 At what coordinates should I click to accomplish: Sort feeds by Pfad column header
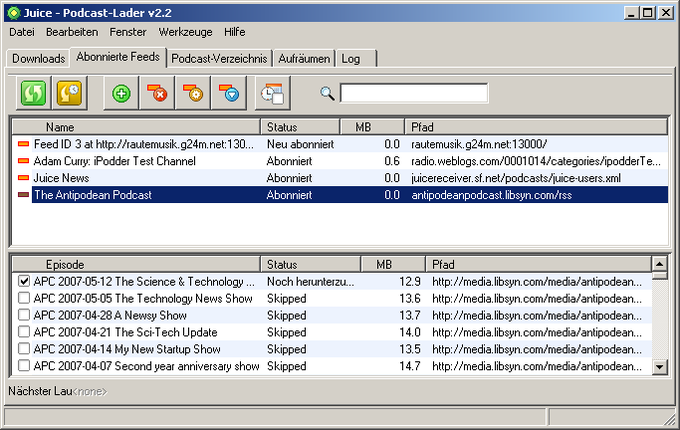[536, 127]
